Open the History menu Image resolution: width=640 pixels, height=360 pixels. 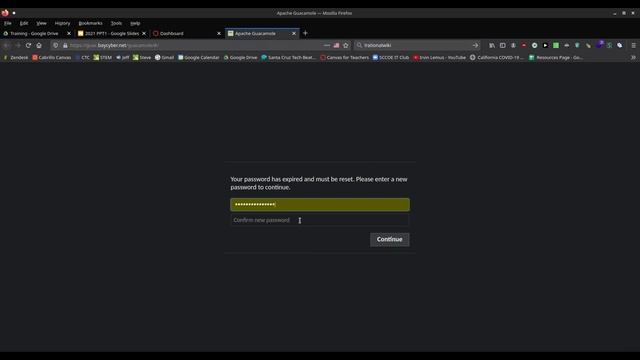(x=62, y=23)
